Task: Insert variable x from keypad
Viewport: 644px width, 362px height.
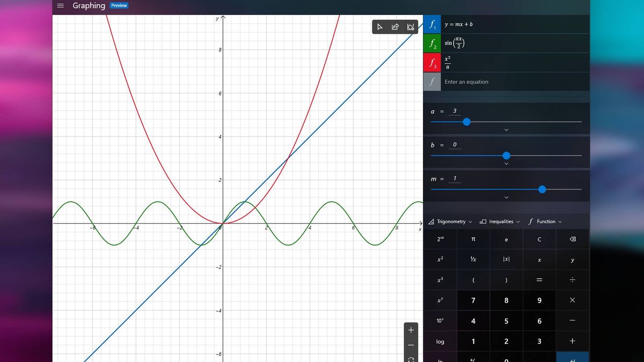Action: (539, 260)
